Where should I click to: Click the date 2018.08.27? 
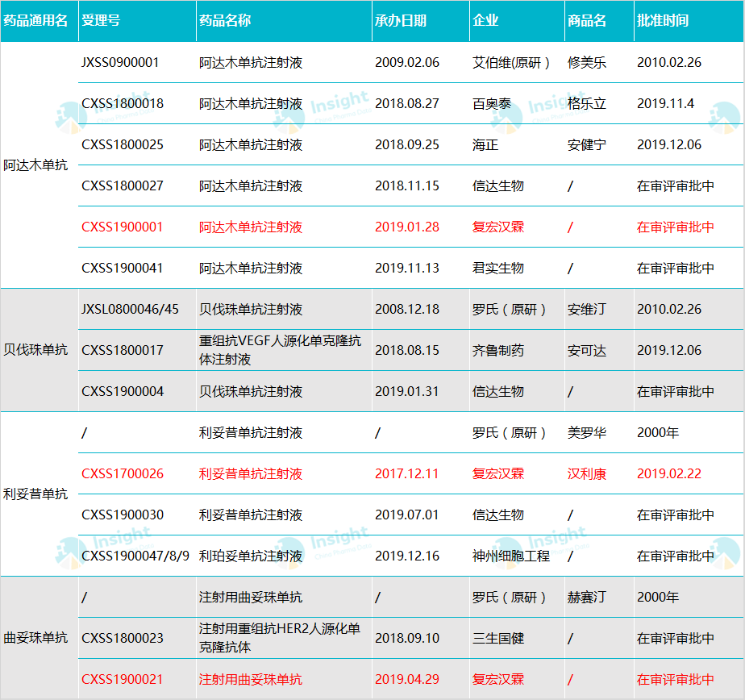(407, 103)
